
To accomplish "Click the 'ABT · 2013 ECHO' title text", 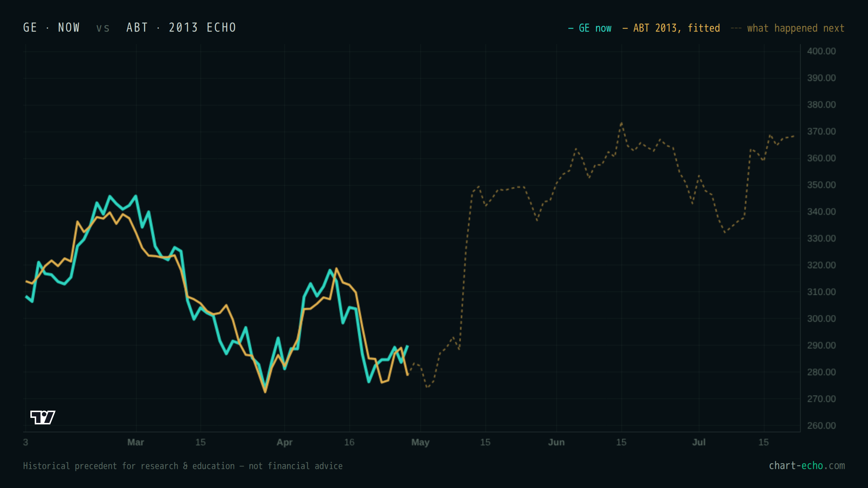I will pyautogui.click(x=181, y=27).
